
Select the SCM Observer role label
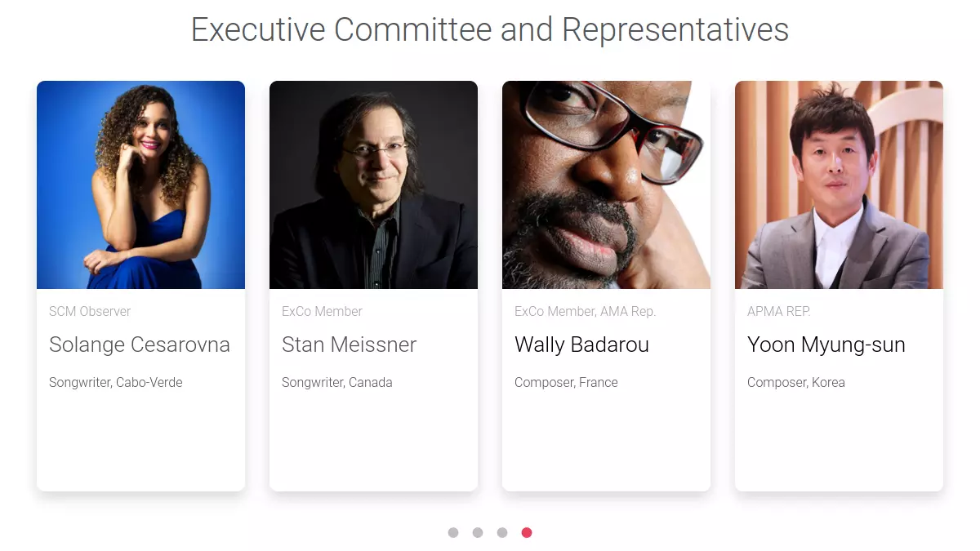(x=90, y=311)
